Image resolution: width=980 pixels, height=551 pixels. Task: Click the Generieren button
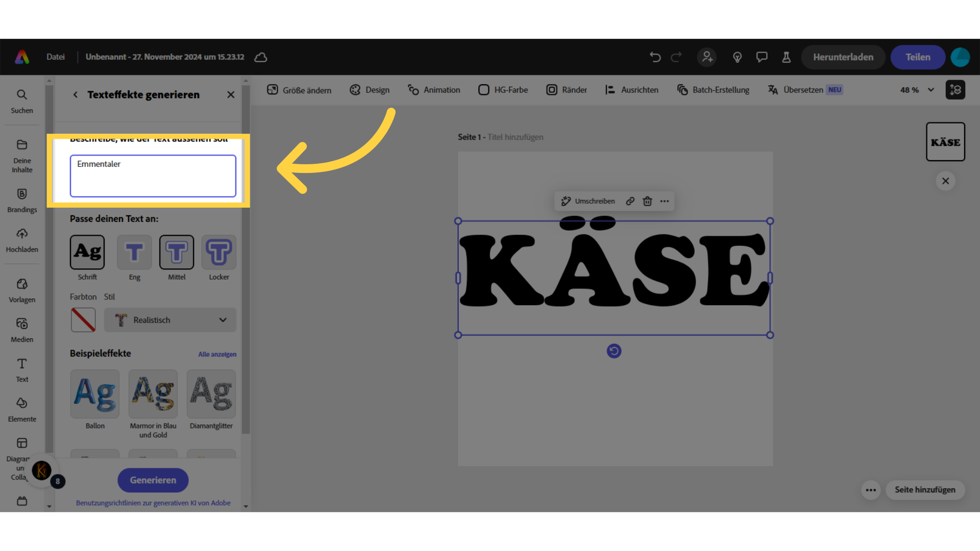coord(153,480)
